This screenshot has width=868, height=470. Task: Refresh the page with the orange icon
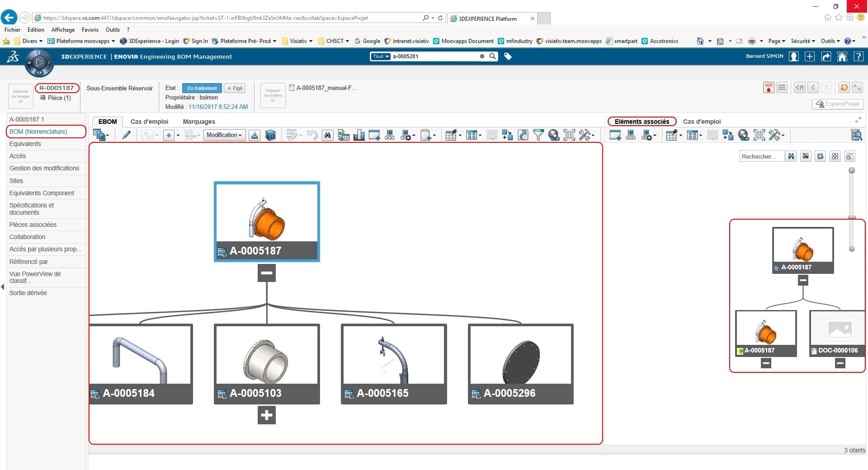844,88
